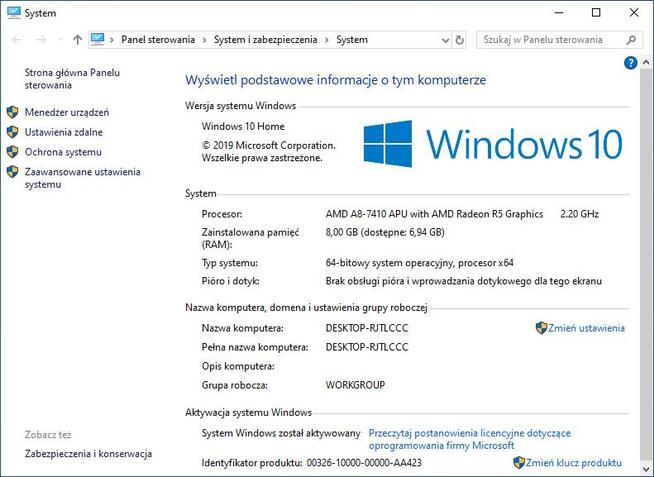654x477 pixels.
Task: Click Zmień klucz produktu link
Action: pyautogui.click(x=574, y=463)
